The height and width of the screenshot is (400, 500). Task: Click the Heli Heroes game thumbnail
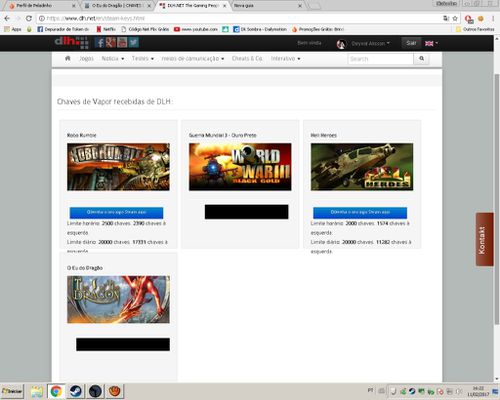362,167
